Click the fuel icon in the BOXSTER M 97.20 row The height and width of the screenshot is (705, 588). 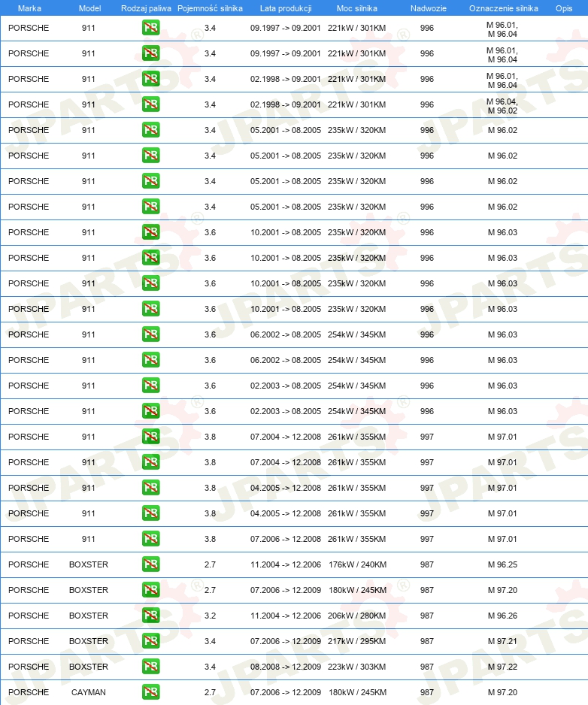point(150,590)
